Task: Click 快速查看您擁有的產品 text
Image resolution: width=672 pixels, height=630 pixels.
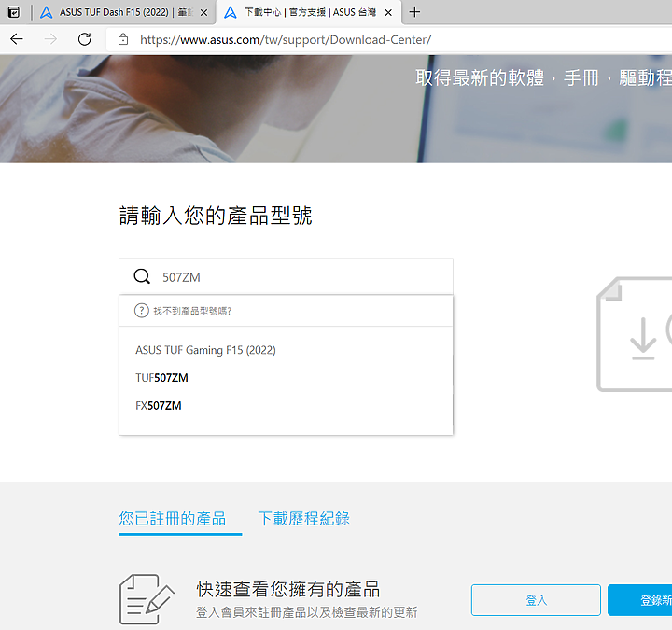Action: coord(288,589)
